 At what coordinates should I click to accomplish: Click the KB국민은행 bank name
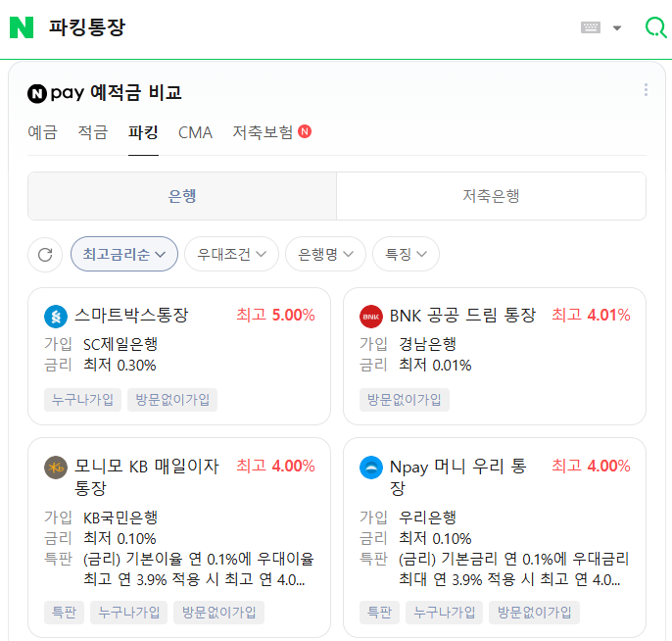coord(120,518)
